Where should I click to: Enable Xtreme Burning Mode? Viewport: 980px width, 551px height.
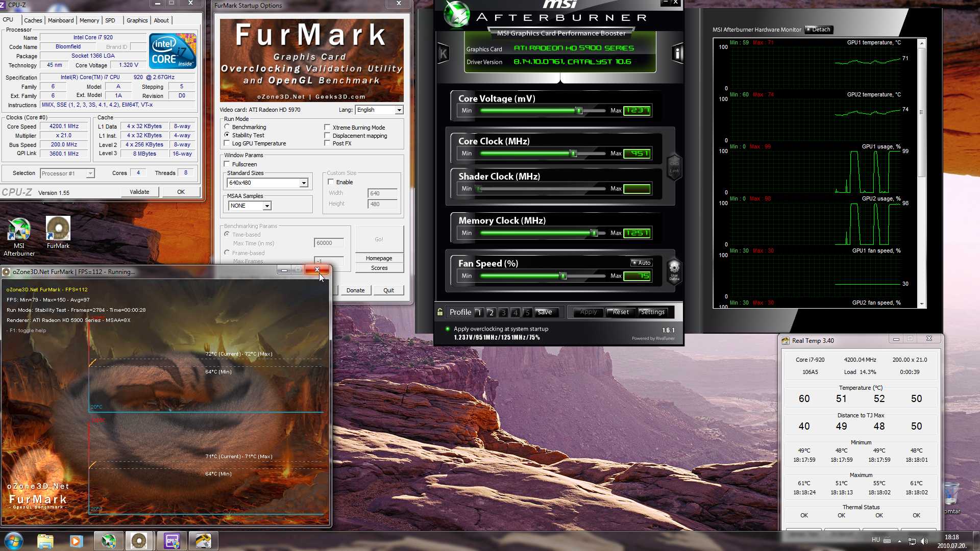pos(327,128)
